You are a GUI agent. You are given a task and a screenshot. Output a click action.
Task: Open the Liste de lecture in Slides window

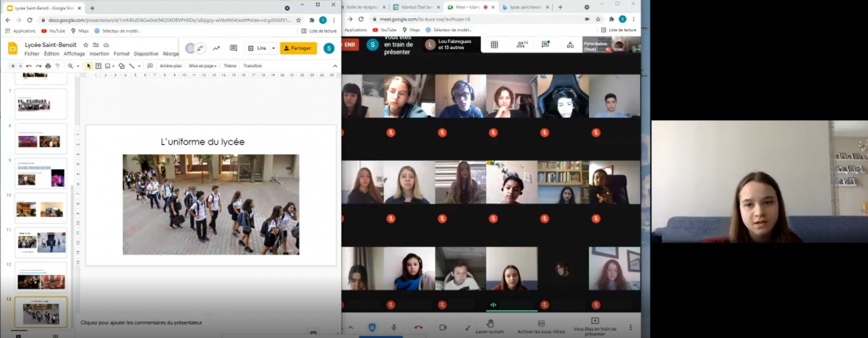click(318, 30)
